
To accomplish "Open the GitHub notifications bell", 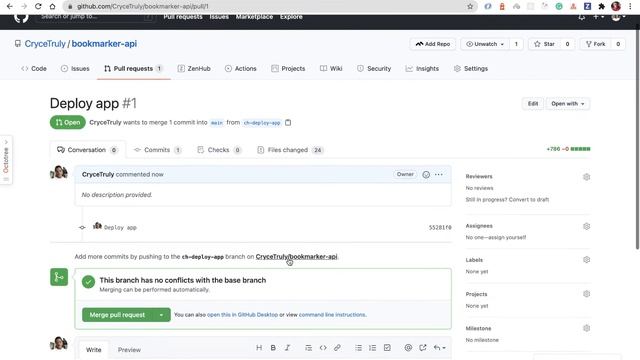I will [x=582, y=17].
